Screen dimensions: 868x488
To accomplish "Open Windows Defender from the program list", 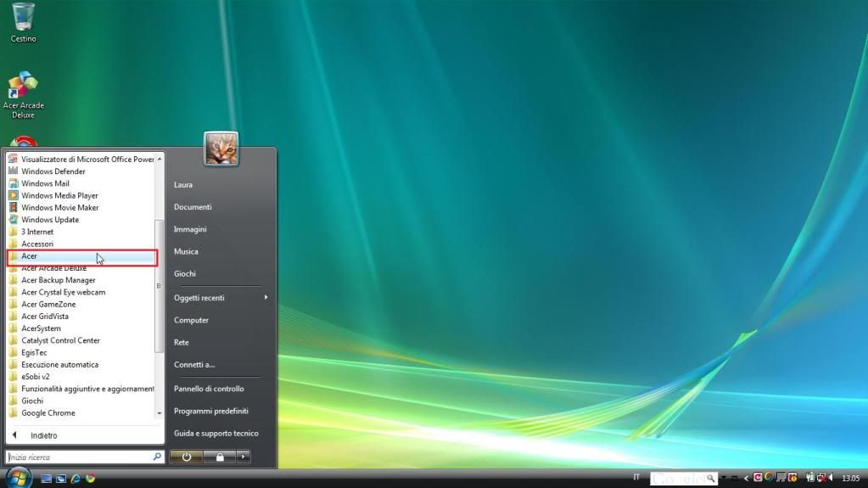I will point(81,171).
